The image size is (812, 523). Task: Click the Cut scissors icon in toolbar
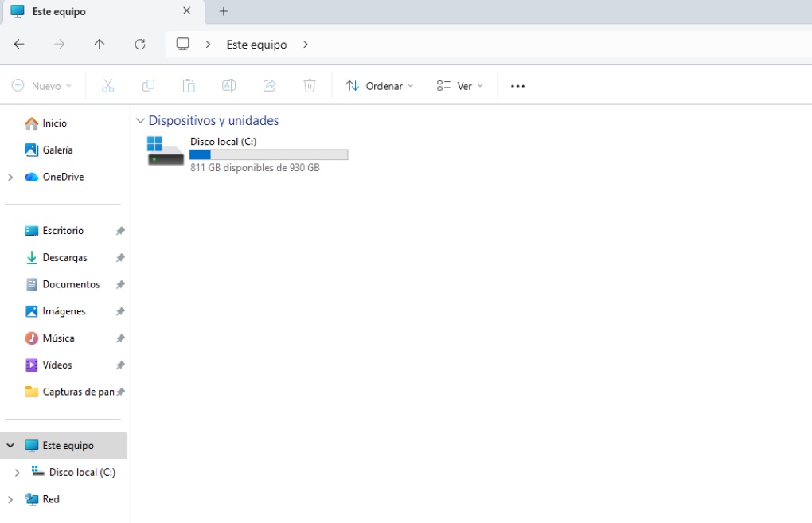pyautogui.click(x=108, y=86)
